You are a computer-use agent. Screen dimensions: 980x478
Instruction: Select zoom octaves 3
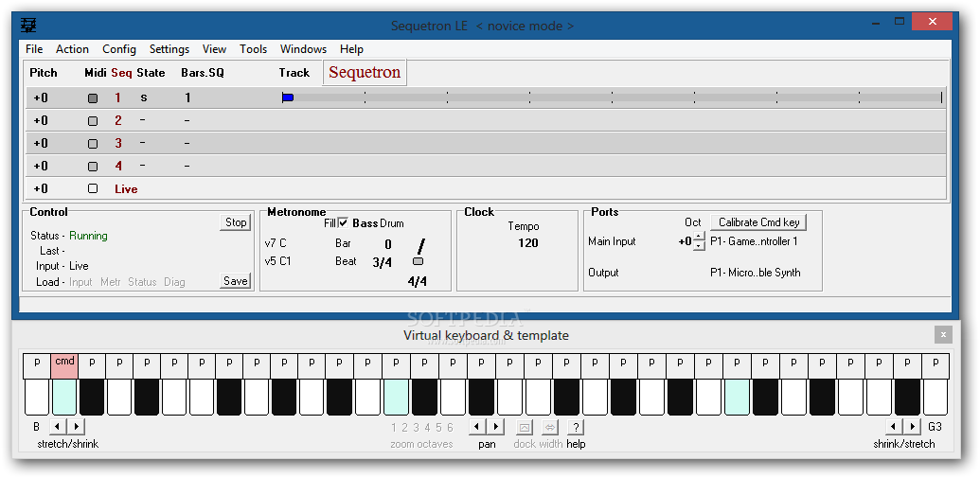coord(417,428)
